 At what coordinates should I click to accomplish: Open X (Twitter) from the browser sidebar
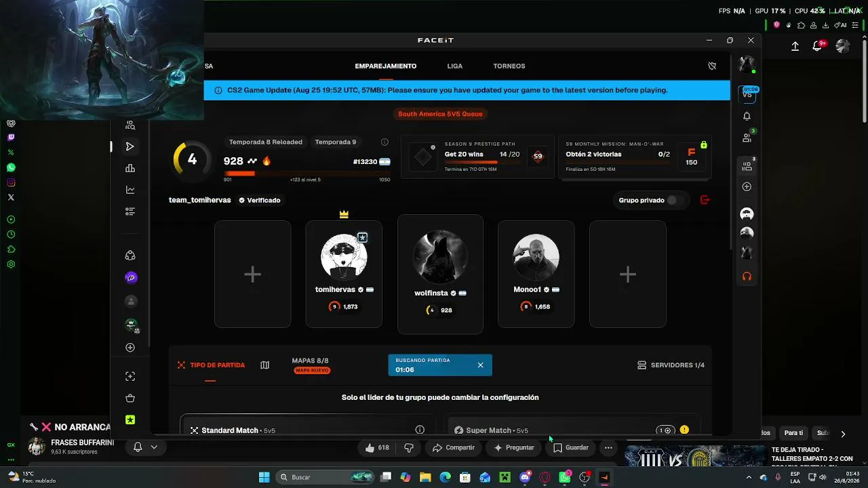pyautogui.click(x=11, y=197)
